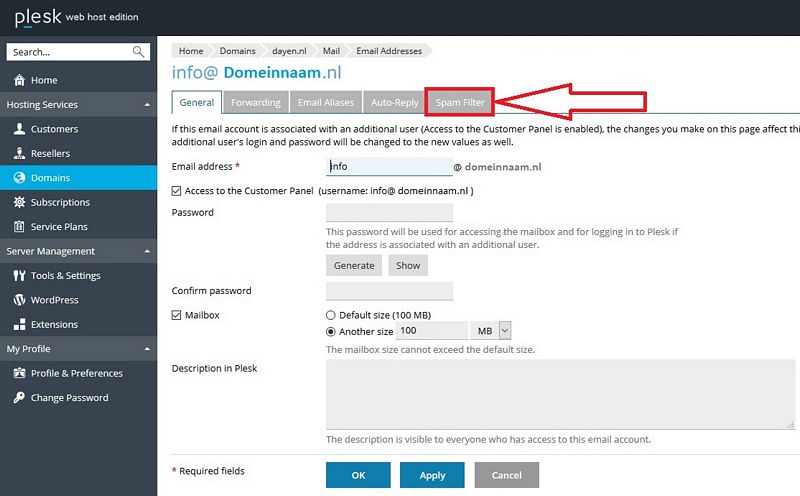Click the Resellers icon

coord(19,153)
